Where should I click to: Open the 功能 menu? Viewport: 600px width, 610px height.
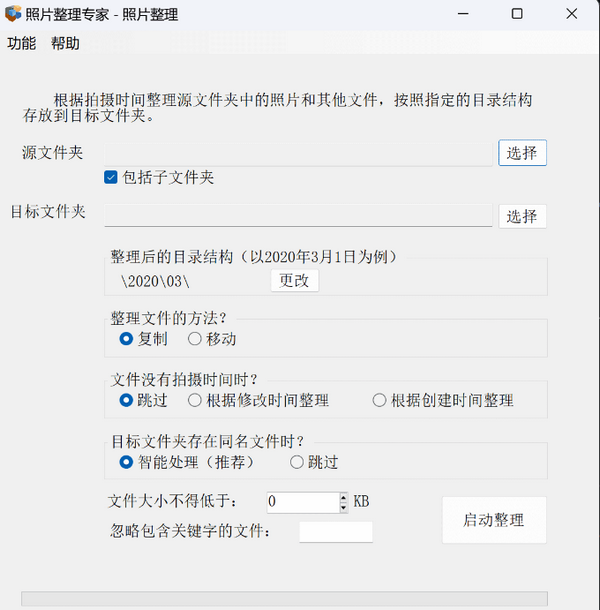(x=21, y=43)
